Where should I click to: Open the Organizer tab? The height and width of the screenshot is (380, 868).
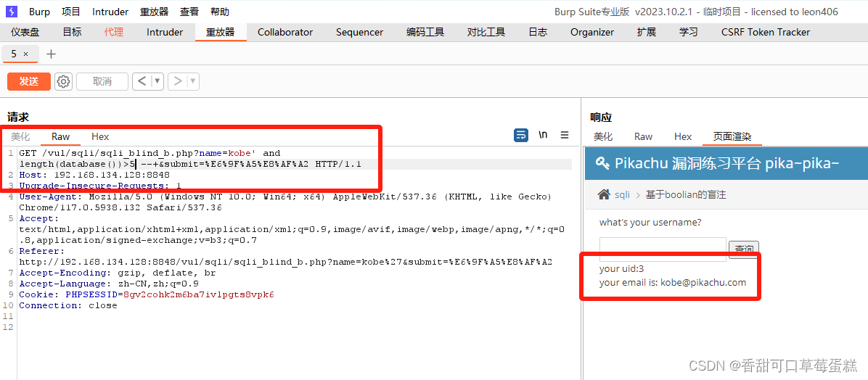[x=591, y=32]
